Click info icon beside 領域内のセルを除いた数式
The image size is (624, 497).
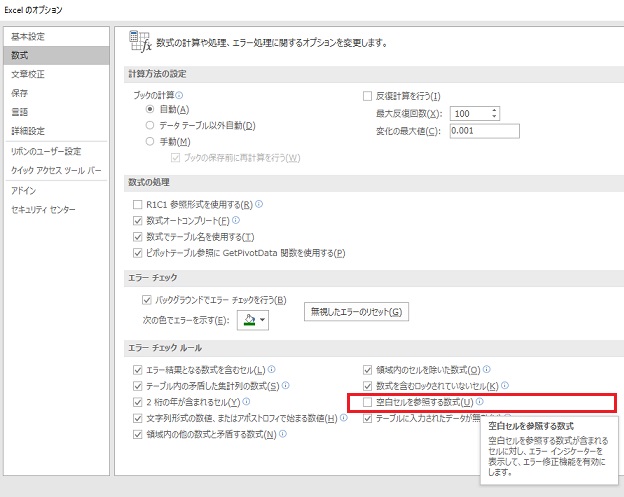[x=486, y=370]
